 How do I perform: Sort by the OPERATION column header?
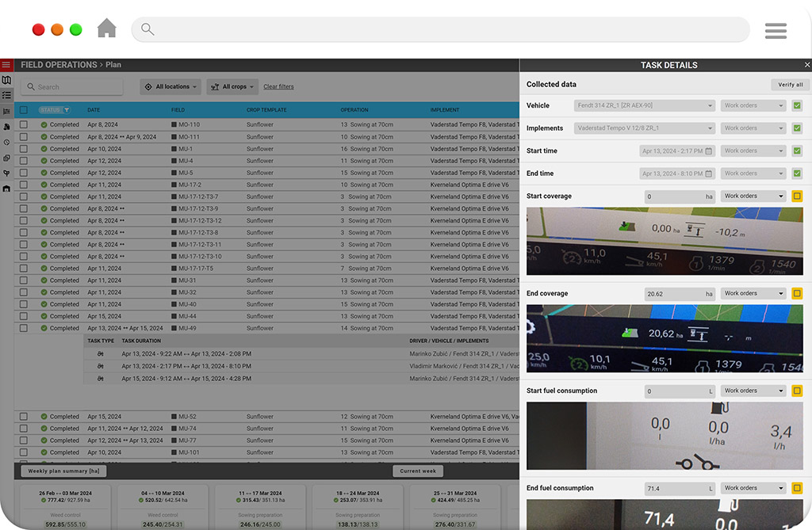(354, 110)
